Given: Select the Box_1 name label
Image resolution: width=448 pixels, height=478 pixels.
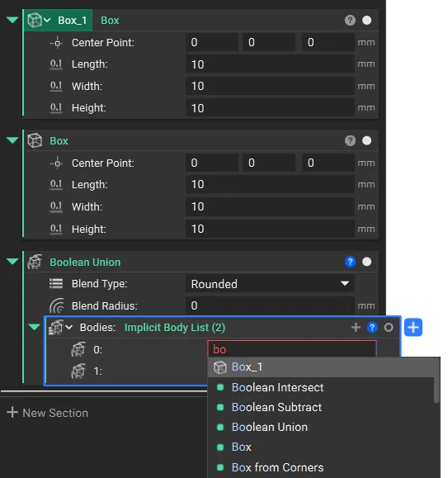Looking at the screenshot, I should tap(72, 21).
